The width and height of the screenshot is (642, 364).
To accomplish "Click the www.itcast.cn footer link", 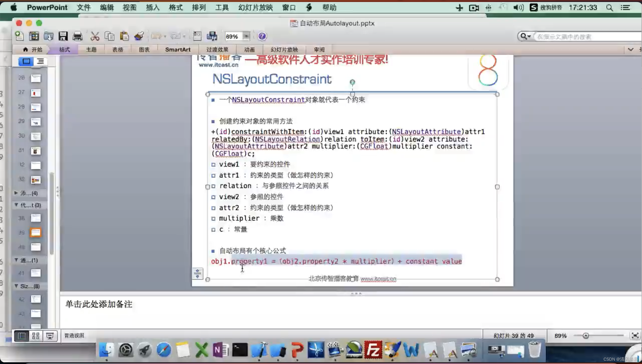I will 378,279.
